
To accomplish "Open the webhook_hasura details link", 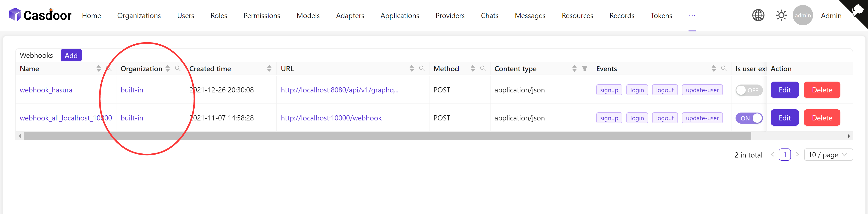I will click(x=46, y=90).
